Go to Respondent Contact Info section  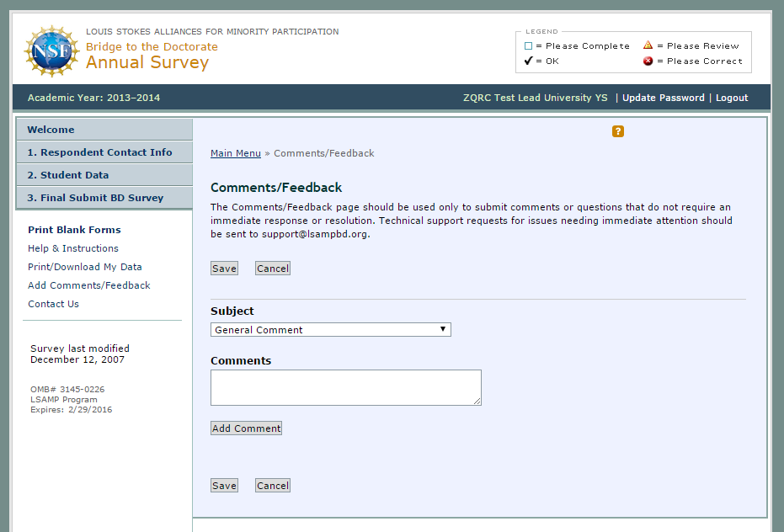click(99, 152)
